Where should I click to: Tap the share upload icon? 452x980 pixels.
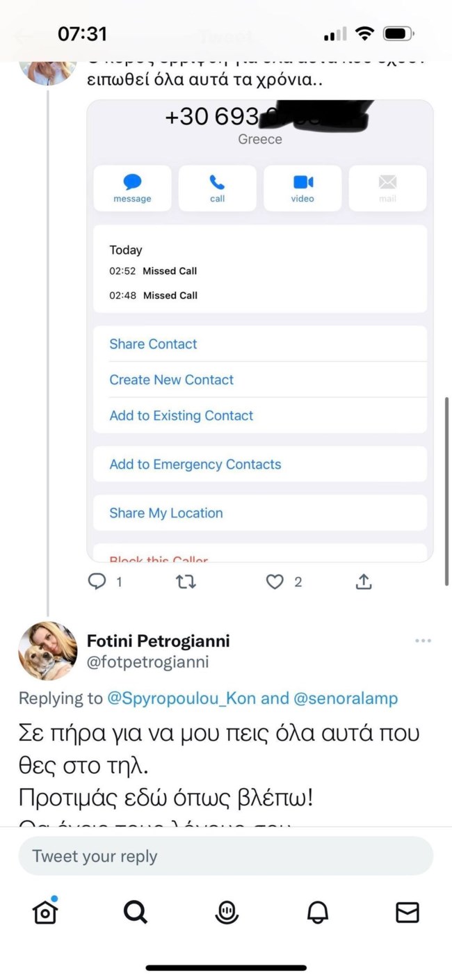[364, 581]
